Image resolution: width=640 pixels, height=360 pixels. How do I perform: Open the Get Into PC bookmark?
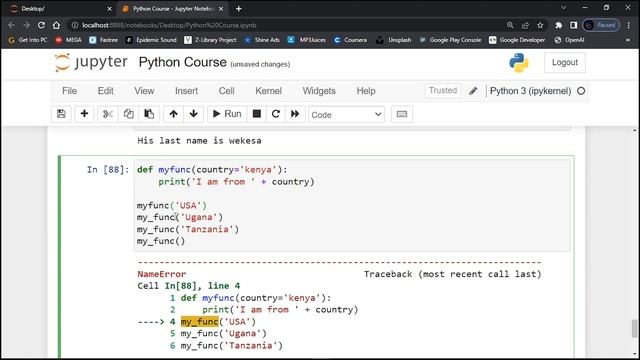(x=28, y=40)
